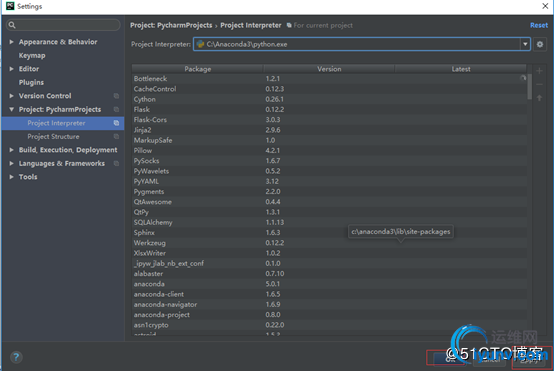Image resolution: width=554 pixels, height=371 pixels.
Task: Click the minus icon to uninstall package
Action: (x=539, y=84)
